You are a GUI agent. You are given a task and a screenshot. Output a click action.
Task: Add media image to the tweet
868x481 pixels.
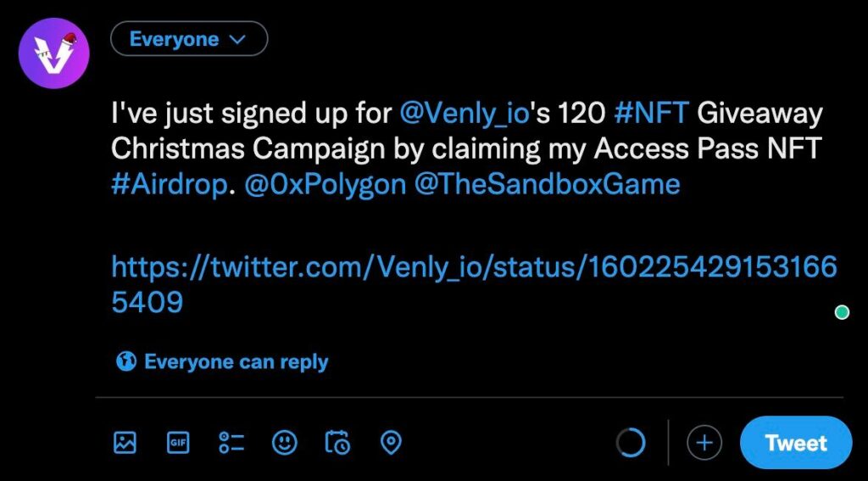click(125, 443)
